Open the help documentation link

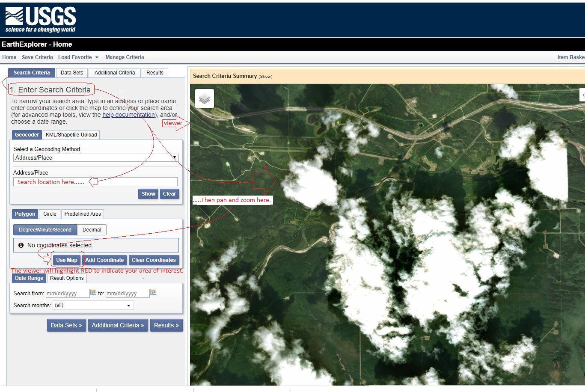click(x=128, y=115)
